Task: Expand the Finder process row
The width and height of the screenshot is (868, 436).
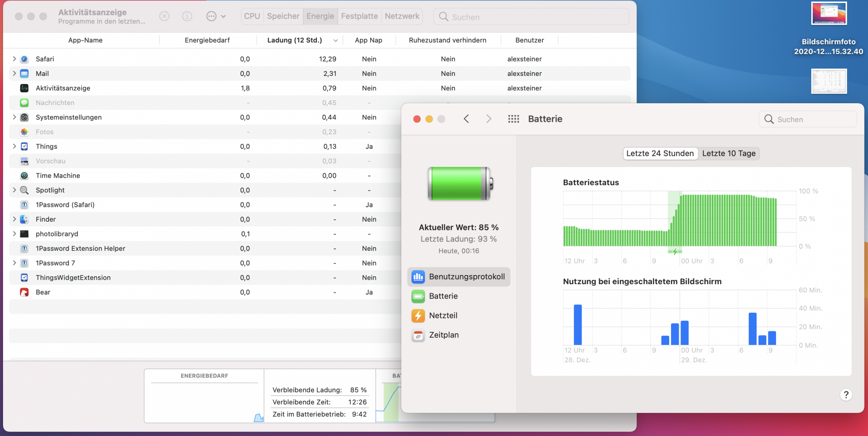Action: click(x=14, y=220)
